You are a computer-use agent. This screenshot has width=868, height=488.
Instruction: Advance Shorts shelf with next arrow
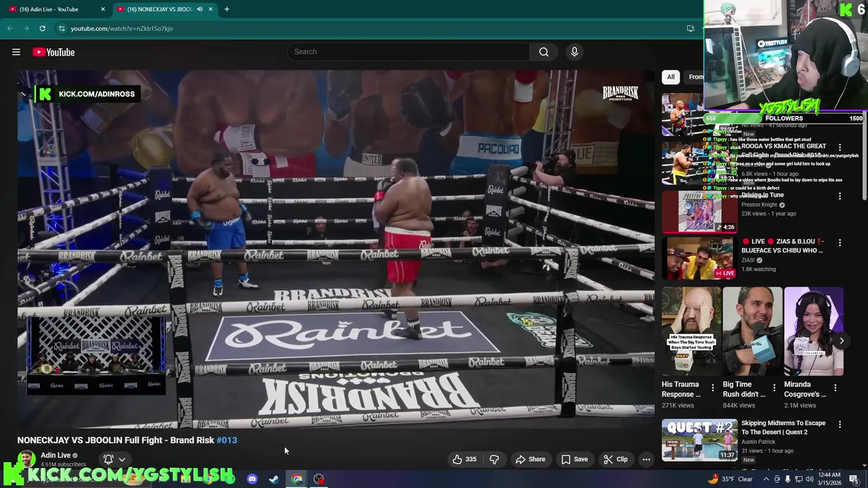842,341
